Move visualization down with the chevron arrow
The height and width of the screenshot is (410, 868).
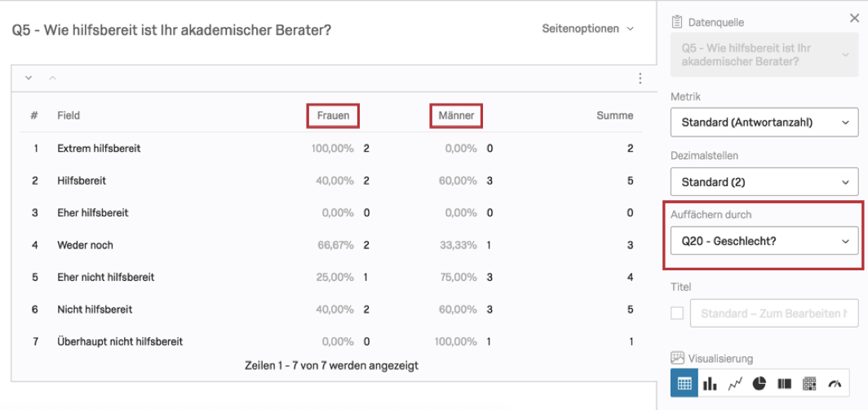pos(29,78)
